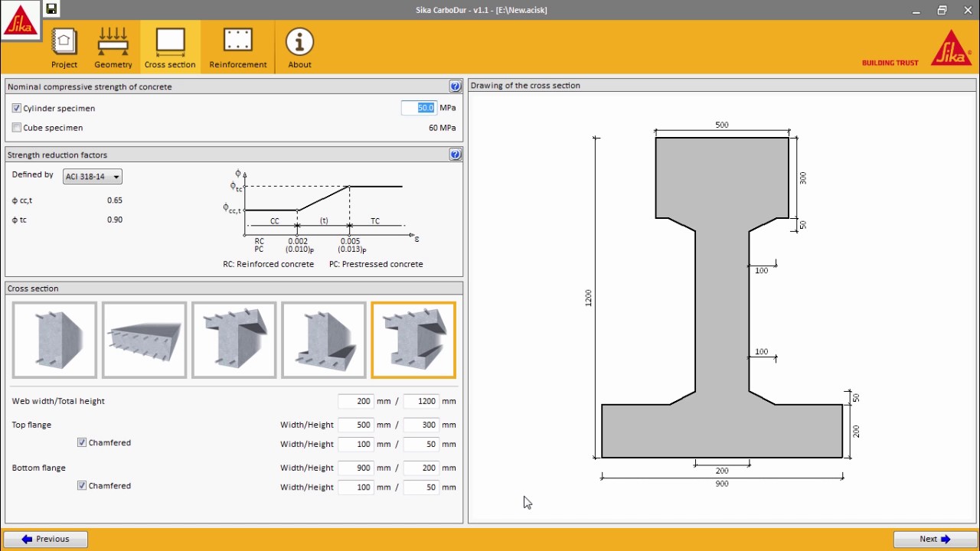The width and height of the screenshot is (980, 551).
Task: Click the Previous button
Action: 46,539
